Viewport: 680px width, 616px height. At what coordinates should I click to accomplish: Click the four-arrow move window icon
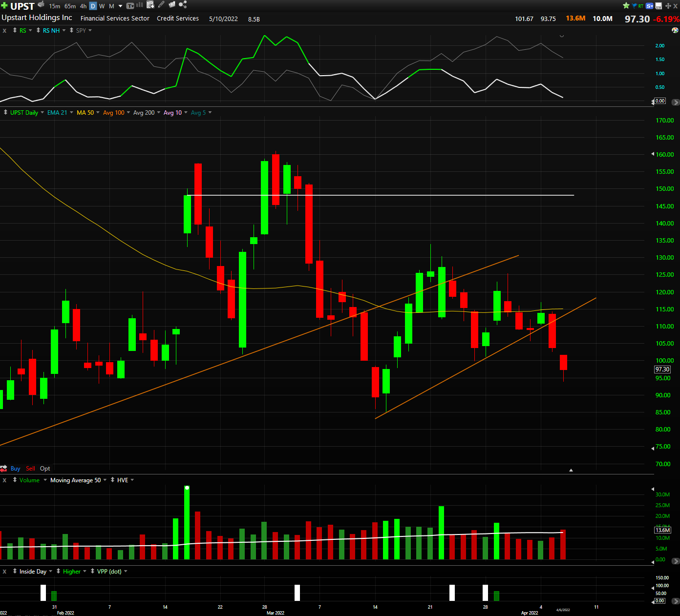tap(668, 6)
